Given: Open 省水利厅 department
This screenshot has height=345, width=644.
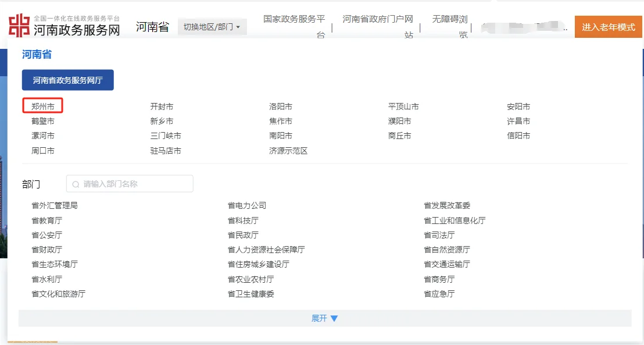Looking at the screenshot, I should pos(47,279).
